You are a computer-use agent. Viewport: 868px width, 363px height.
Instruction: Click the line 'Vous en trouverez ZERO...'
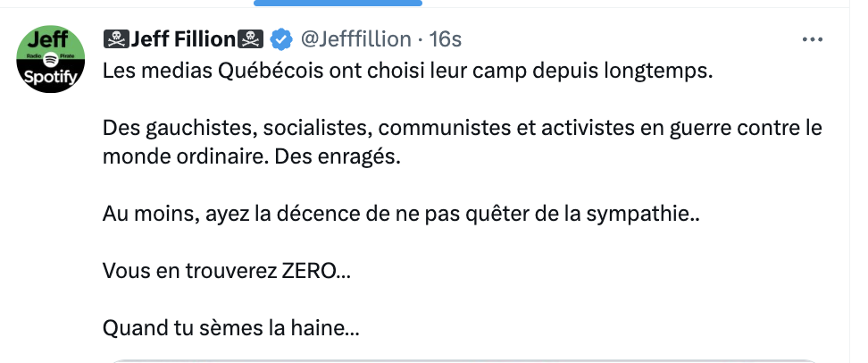point(227,271)
